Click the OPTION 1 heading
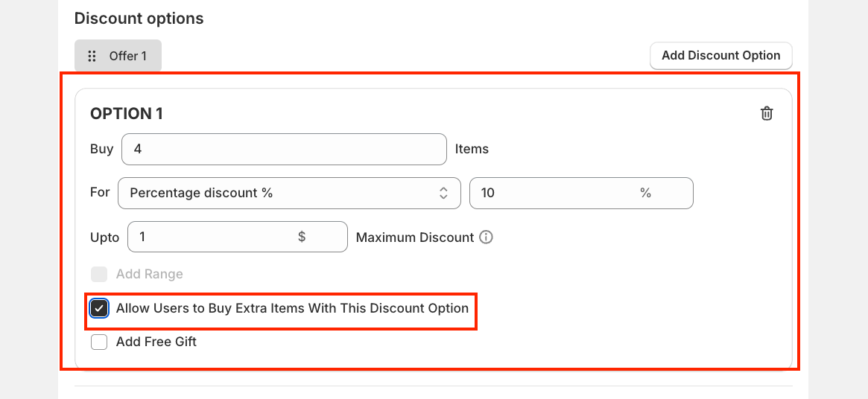 [127, 113]
